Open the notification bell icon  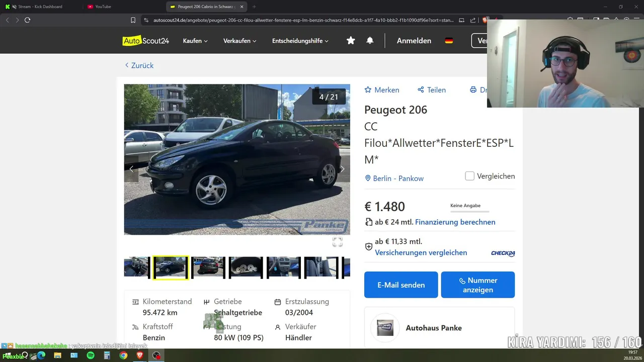[370, 41]
